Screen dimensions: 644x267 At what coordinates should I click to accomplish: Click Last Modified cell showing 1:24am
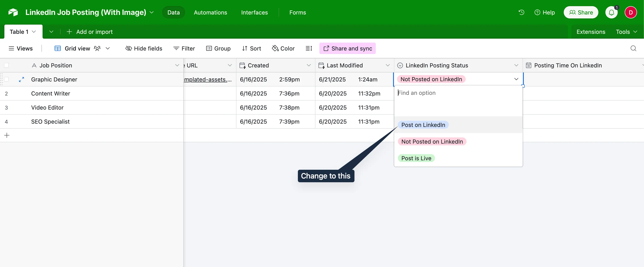pos(354,79)
